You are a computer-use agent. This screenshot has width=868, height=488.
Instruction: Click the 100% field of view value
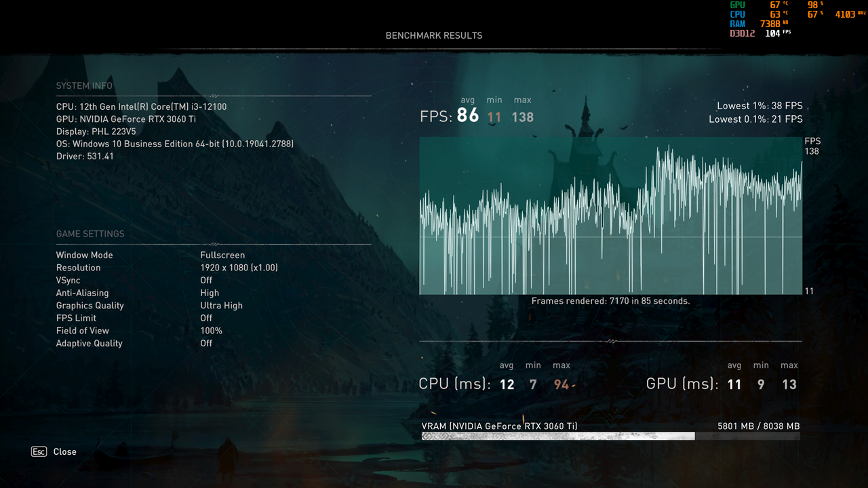[211, 331]
